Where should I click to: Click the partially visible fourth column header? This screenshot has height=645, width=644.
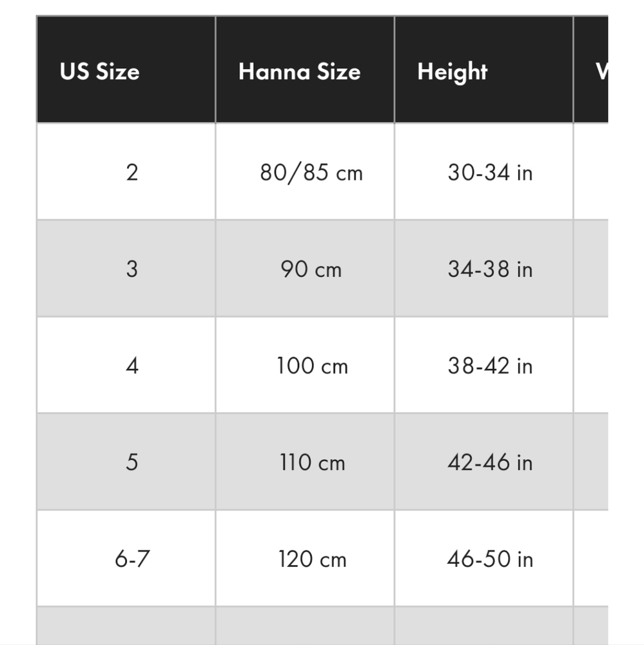pos(591,70)
